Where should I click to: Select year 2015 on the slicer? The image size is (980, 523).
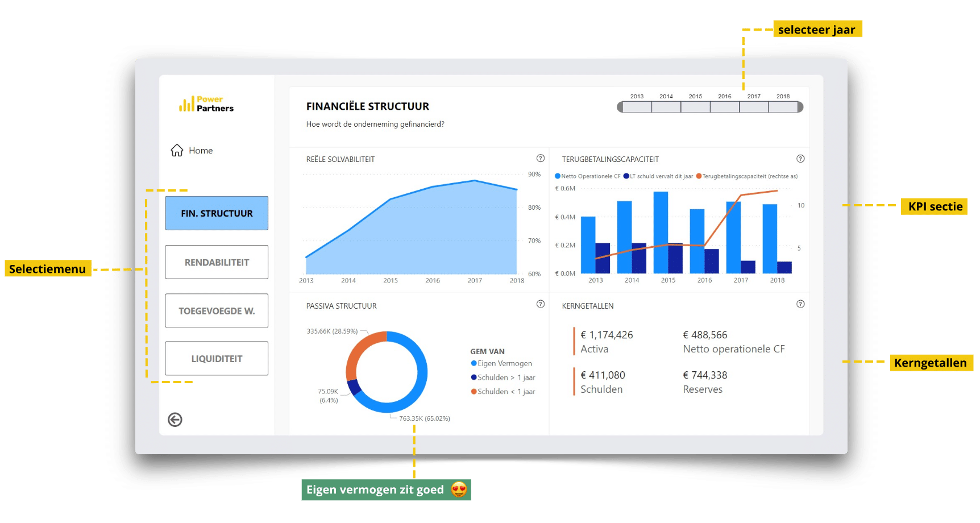[696, 107]
